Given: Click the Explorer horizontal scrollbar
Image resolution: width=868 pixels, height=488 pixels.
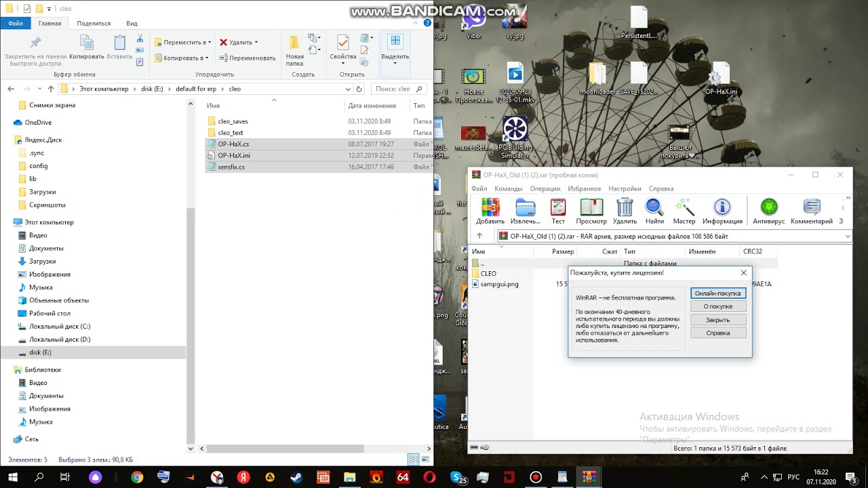Looking at the screenshot, I should coord(285,449).
